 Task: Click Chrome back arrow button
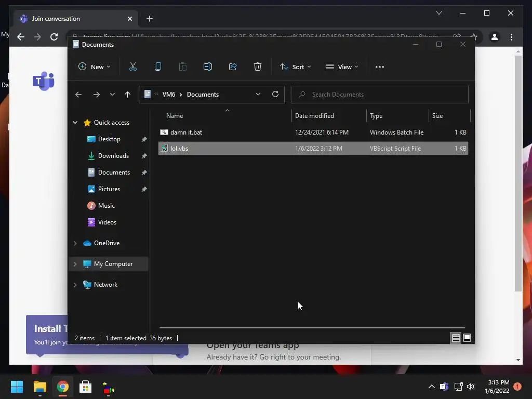coord(21,37)
